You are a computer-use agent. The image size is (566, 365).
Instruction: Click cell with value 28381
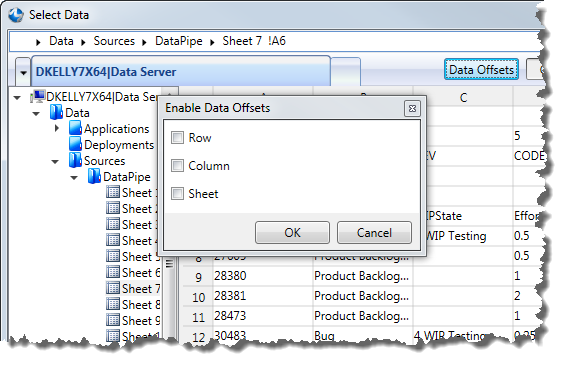point(263,296)
